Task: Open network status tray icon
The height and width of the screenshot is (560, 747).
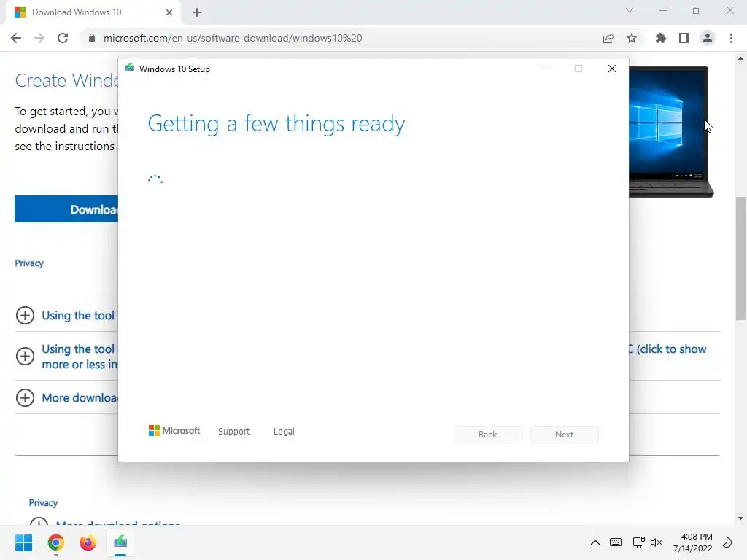Action: tap(639, 542)
